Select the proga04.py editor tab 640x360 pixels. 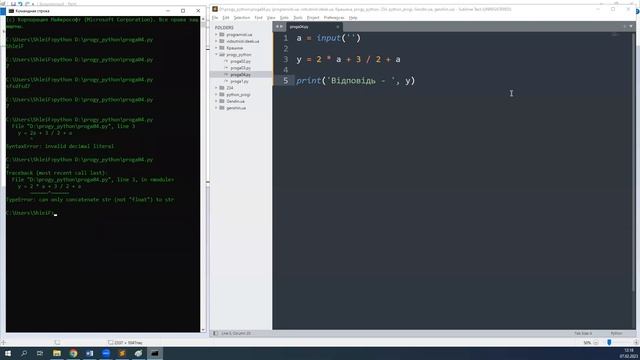[x=313, y=27]
